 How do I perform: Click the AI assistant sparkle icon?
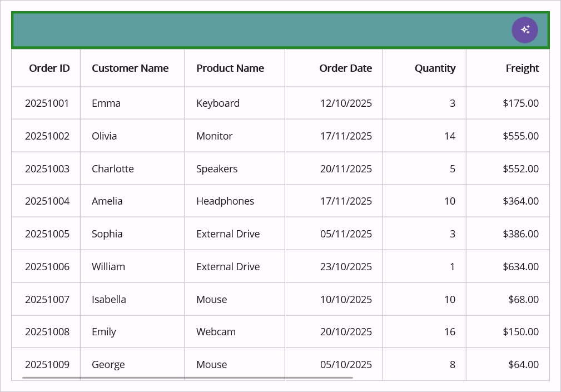(x=524, y=30)
